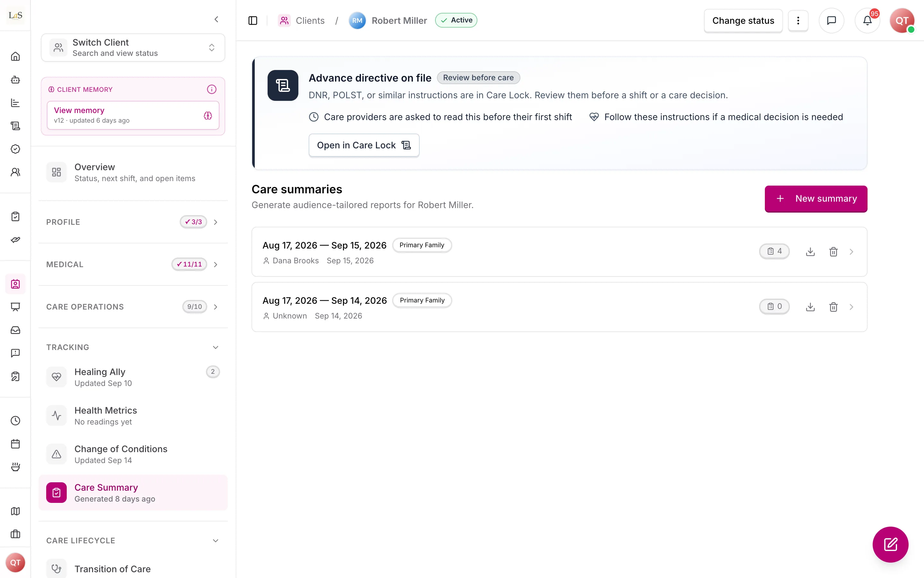This screenshot has height=578, width=924.
Task: Open Health Metrics tracking item
Action: tap(133, 416)
